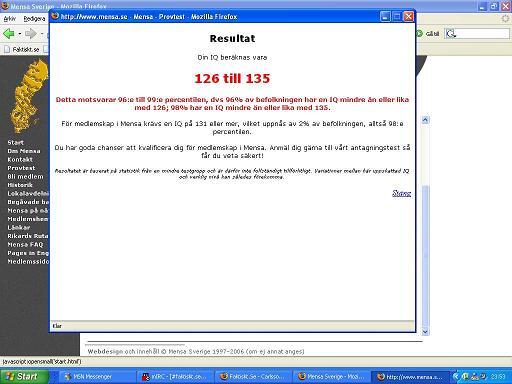
Task: Click the Windows Start button
Action: tap(23, 377)
